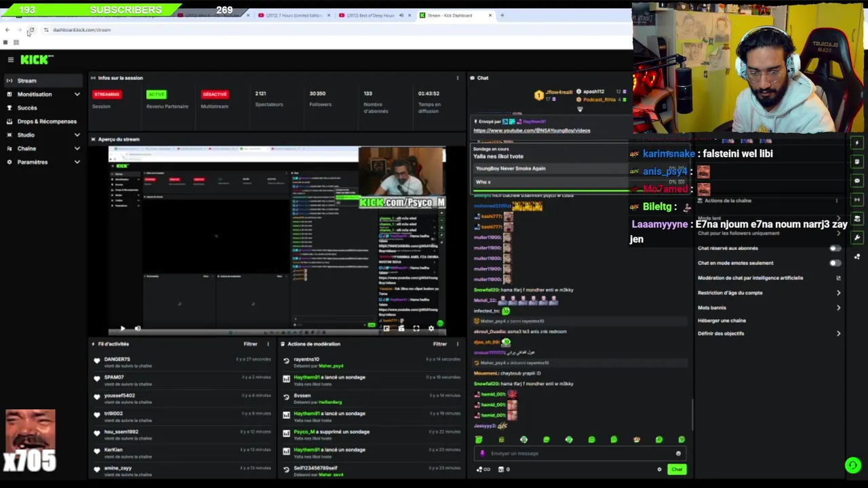Filter the Fil d'activités feed
Image resolution: width=868 pixels, height=488 pixels.
click(x=250, y=344)
